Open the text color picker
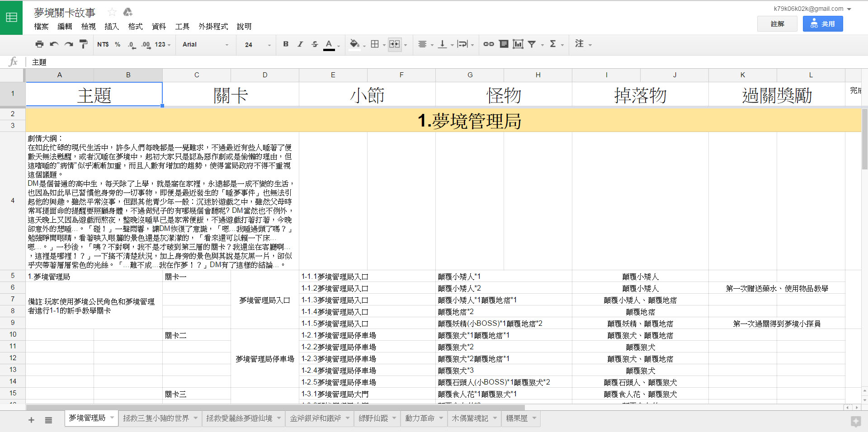The height and width of the screenshot is (432, 868). coord(329,44)
